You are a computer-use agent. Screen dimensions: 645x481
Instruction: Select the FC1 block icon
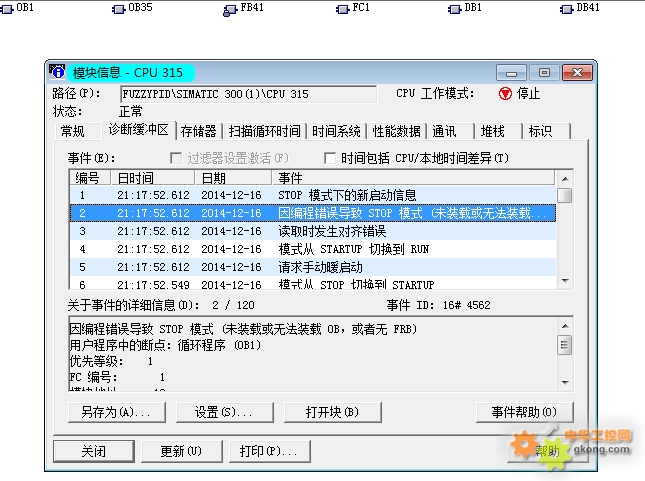pos(342,8)
